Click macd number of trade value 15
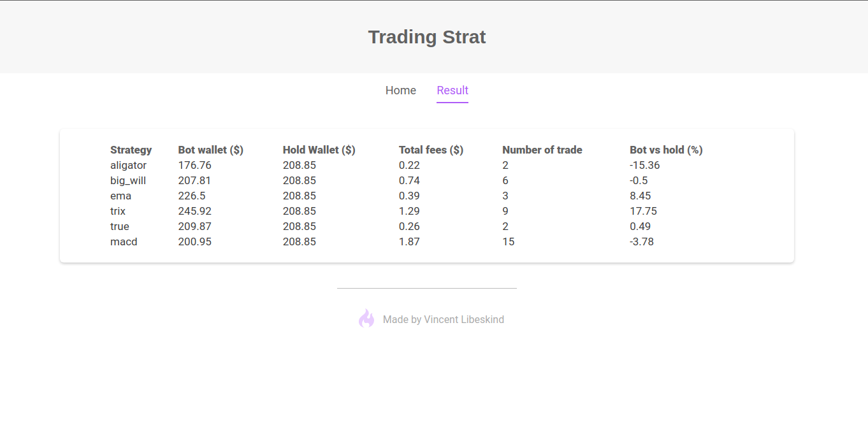Image resolution: width=868 pixels, height=432 pixels. coord(509,241)
